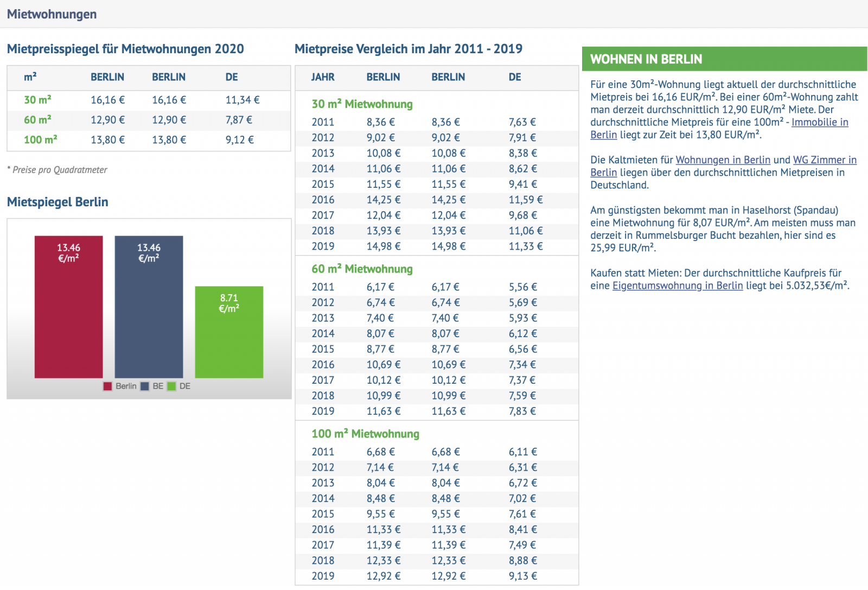Select the green DE 8.71 bar
The height and width of the screenshot is (590, 868).
229,332
